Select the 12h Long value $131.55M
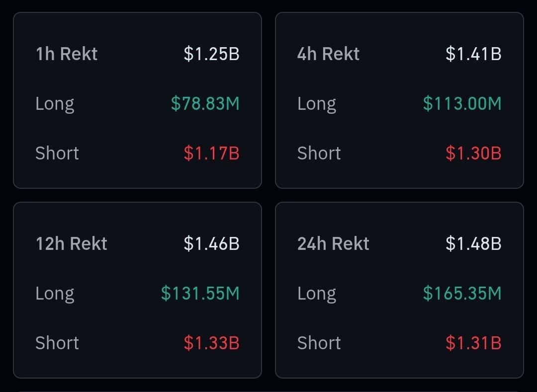 [200, 293]
